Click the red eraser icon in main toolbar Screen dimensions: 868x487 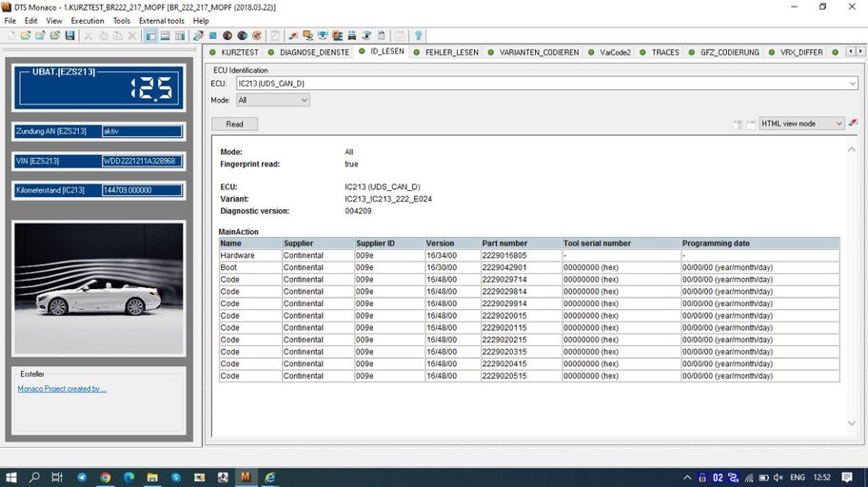click(293, 35)
